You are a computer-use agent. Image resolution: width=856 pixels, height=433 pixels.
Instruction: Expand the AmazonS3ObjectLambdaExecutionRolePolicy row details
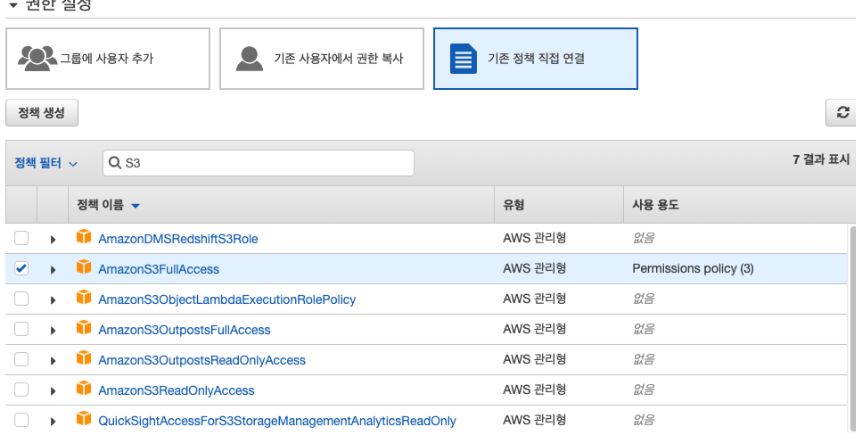click(x=53, y=300)
